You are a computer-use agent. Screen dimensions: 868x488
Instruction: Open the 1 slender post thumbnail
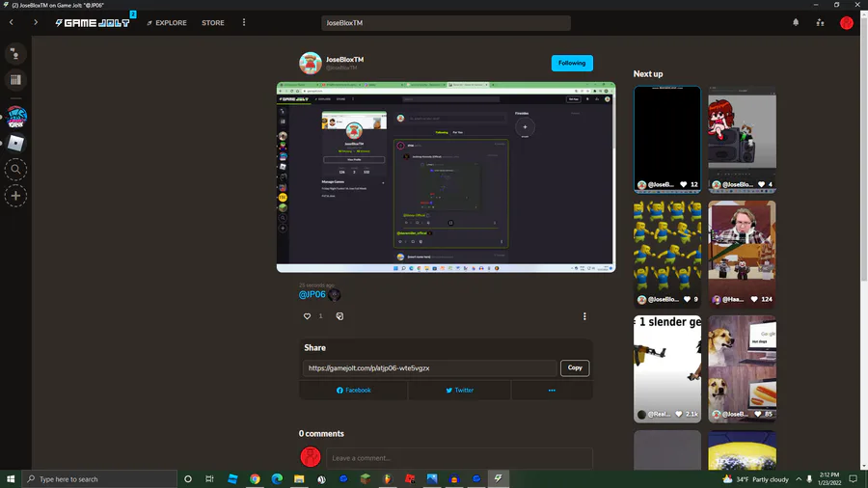[667, 369]
